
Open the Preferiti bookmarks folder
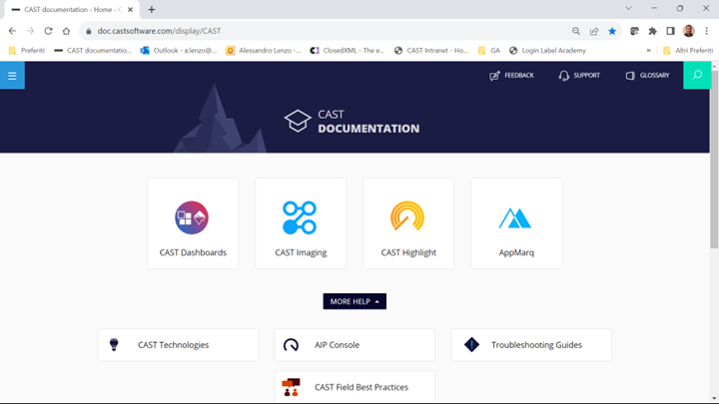click(x=27, y=50)
